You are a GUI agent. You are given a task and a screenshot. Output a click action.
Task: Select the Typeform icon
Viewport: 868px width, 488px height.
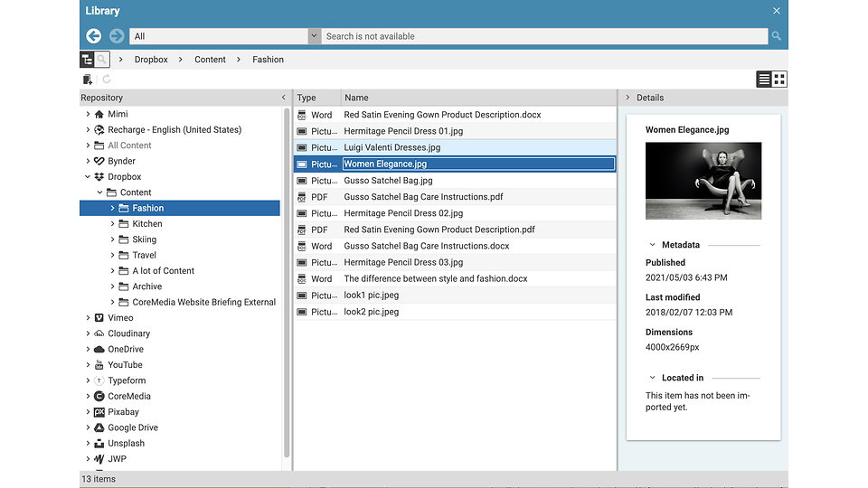point(99,380)
